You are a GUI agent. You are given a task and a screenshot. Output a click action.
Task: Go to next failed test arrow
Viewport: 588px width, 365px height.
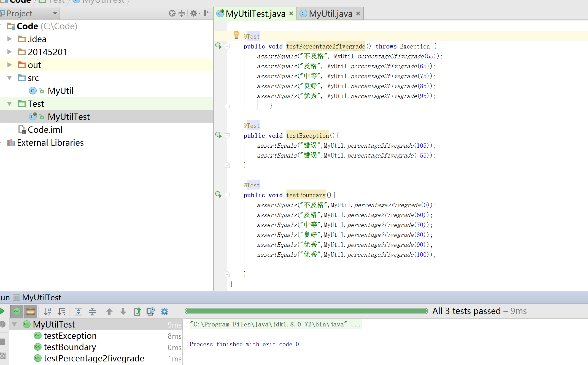click(123, 312)
